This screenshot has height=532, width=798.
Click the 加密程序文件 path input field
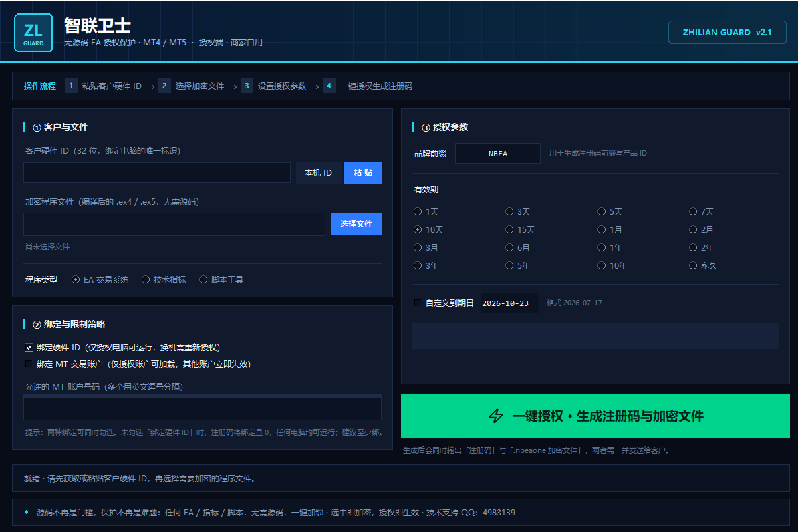click(174, 224)
